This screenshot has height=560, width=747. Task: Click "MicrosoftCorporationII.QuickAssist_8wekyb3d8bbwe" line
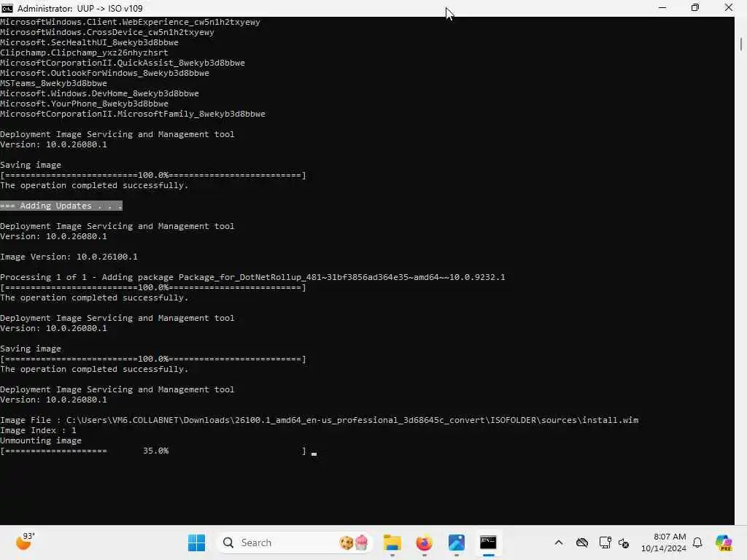pyautogui.click(x=123, y=63)
